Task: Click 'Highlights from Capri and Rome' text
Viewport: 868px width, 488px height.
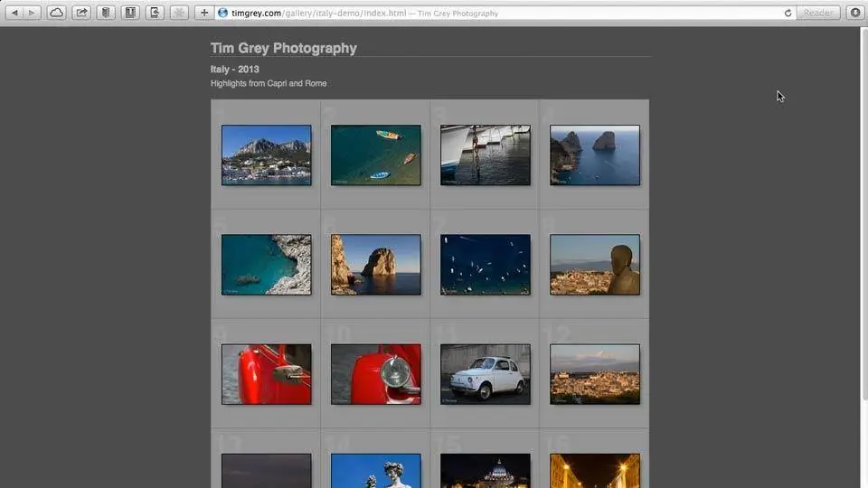Action: click(269, 83)
